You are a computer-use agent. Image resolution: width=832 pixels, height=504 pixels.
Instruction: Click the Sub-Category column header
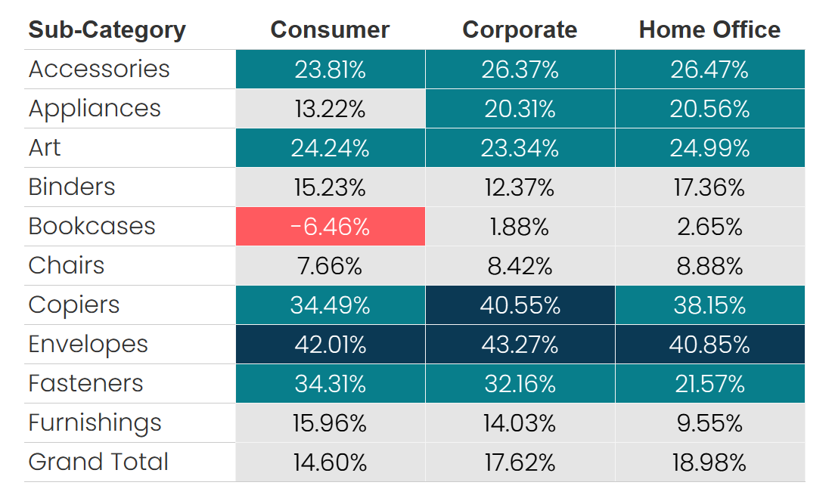pos(107,30)
